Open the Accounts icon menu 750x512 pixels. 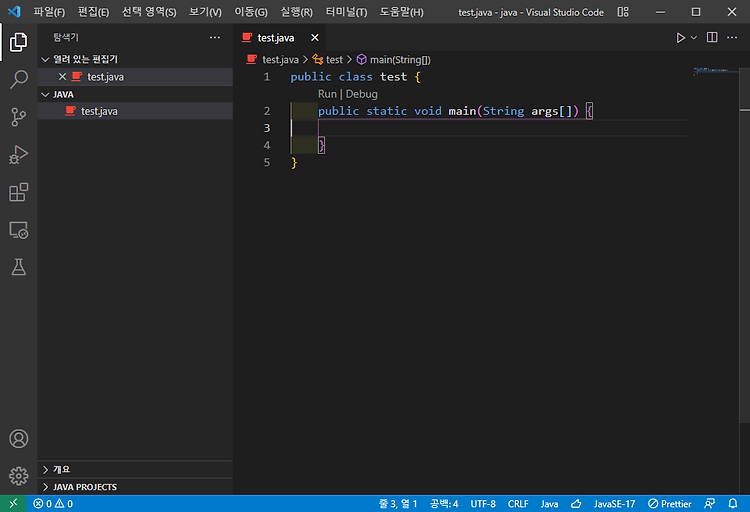pos(19,438)
